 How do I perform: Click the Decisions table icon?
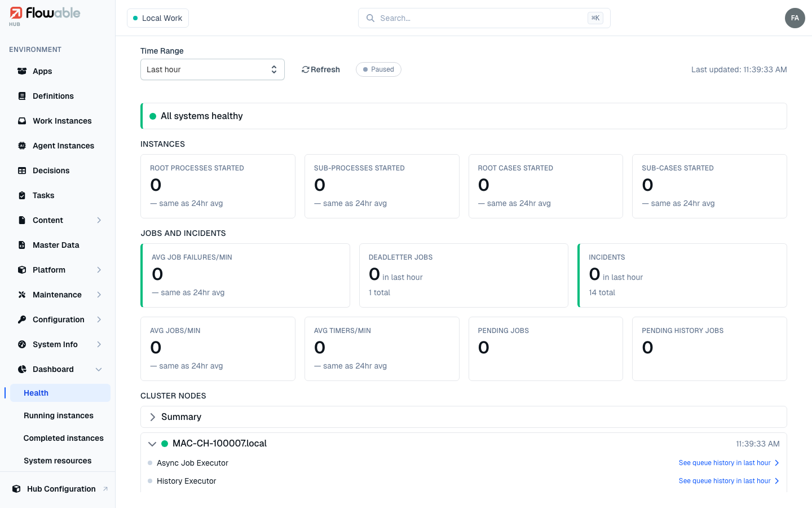click(22, 170)
